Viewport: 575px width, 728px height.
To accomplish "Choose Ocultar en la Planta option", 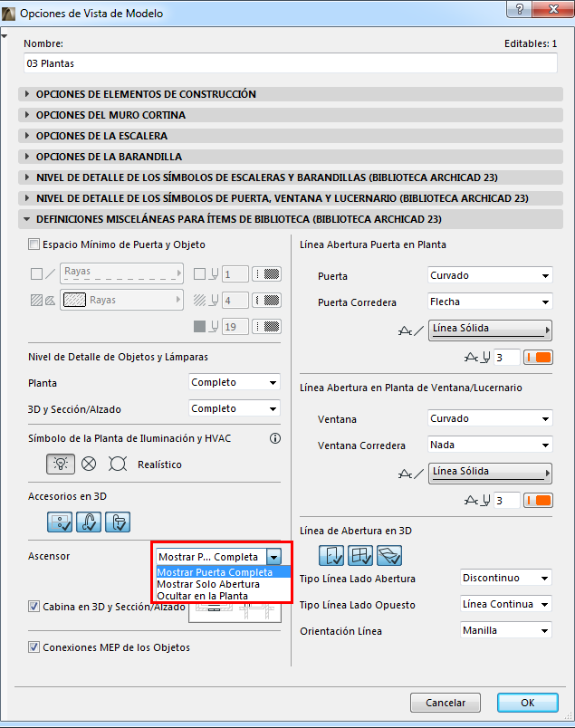I will click(x=223, y=596).
